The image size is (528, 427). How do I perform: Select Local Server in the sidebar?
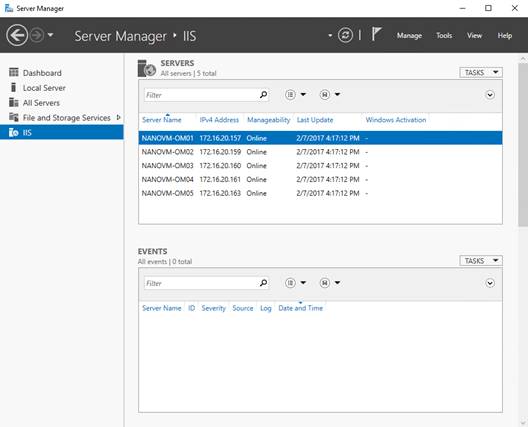click(44, 88)
